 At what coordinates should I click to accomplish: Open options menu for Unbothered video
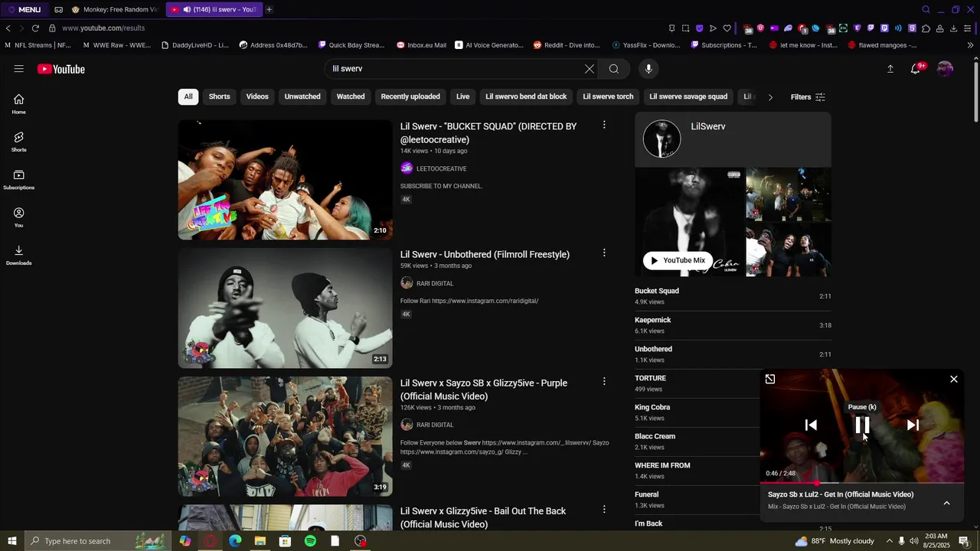pos(604,253)
